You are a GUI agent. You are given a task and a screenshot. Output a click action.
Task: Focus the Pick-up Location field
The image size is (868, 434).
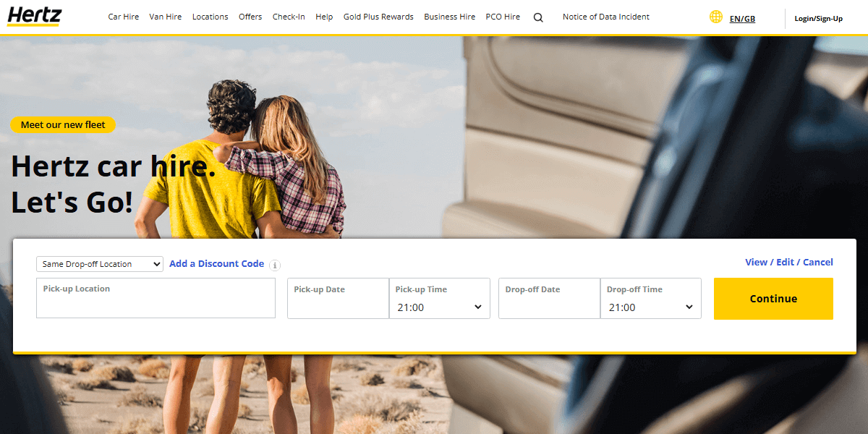tap(156, 298)
